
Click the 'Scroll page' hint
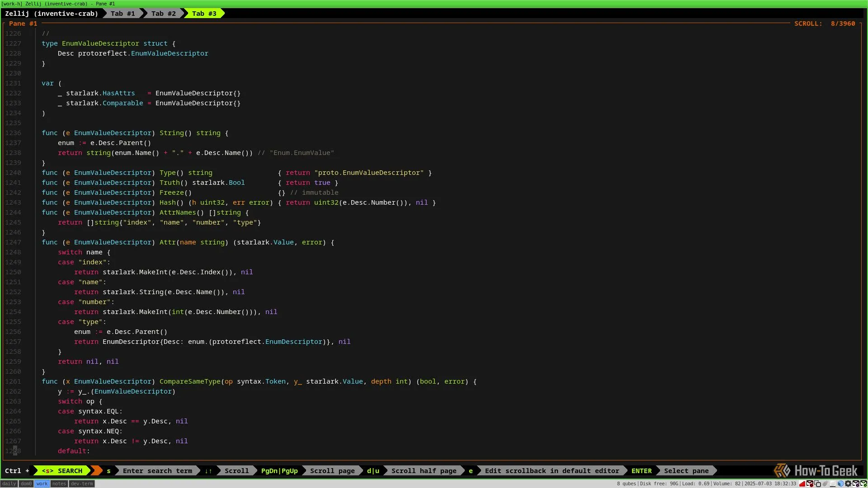pos(332,470)
